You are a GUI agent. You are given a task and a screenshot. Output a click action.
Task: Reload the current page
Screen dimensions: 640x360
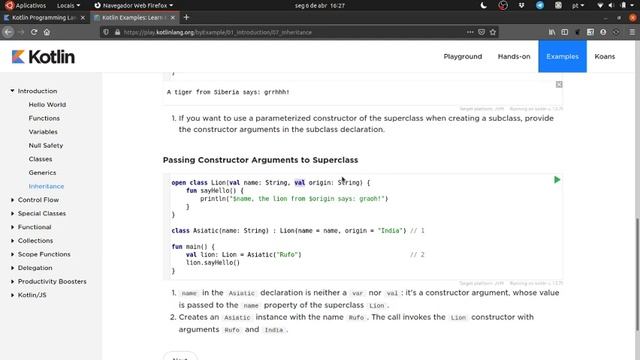tap(34, 32)
